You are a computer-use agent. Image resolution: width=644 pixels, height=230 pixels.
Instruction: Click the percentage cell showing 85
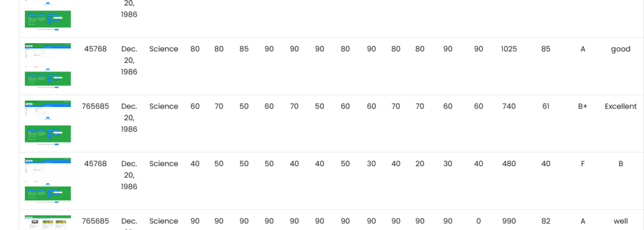point(545,49)
